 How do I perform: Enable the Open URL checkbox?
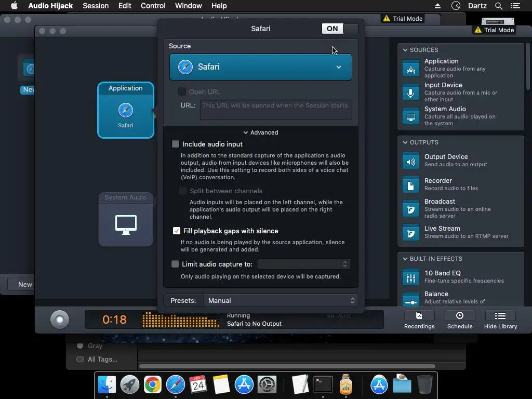point(181,91)
